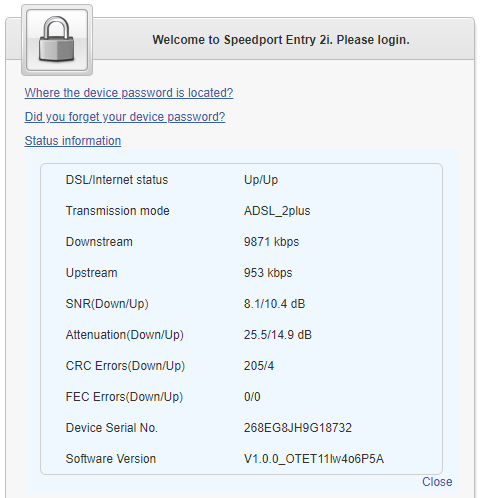
Task: Click the Software Version label
Action: click(x=111, y=459)
